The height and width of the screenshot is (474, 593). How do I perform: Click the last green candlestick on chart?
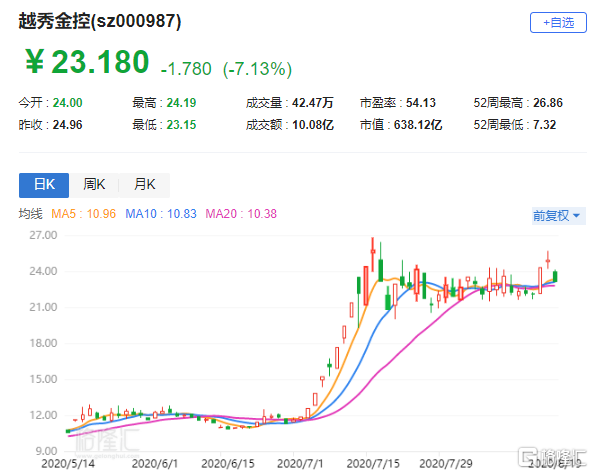tap(555, 276)
